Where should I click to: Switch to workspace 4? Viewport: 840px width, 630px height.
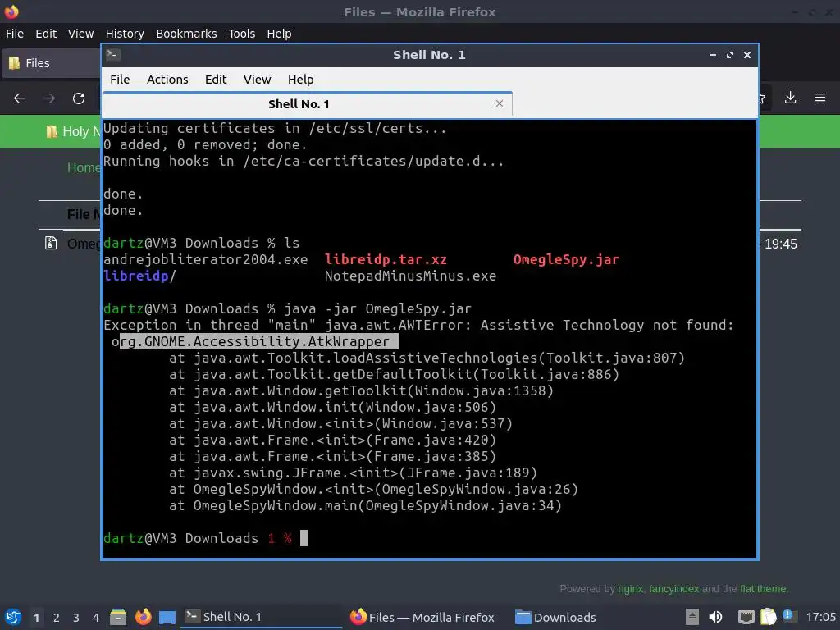coord(96,618)
